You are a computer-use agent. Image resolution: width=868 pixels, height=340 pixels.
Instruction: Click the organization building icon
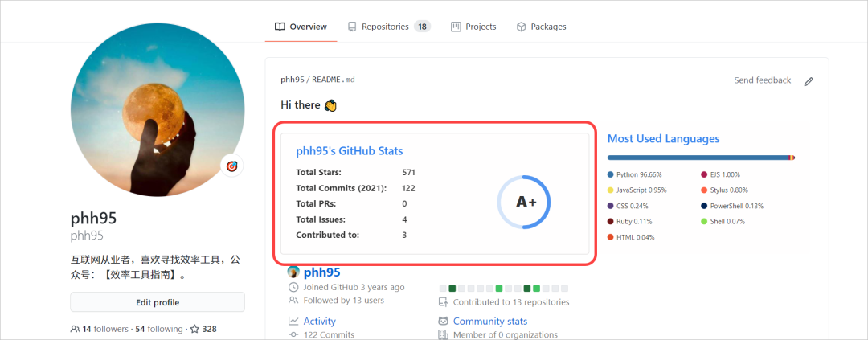(443, 334)
